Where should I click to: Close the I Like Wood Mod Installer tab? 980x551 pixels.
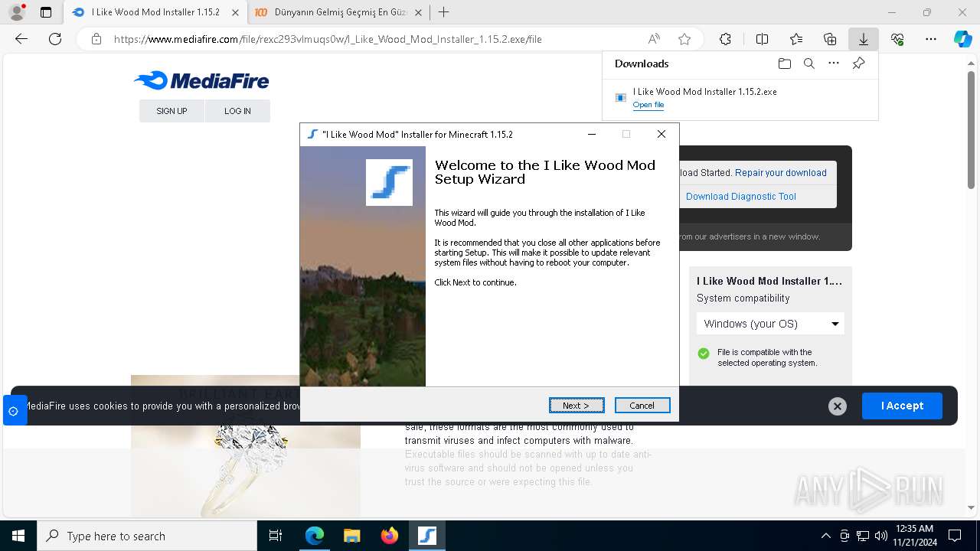236,12
